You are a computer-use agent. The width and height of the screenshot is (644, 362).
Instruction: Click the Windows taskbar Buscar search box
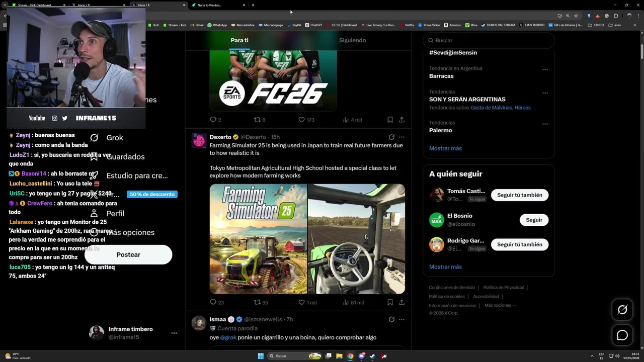(294, 356)
